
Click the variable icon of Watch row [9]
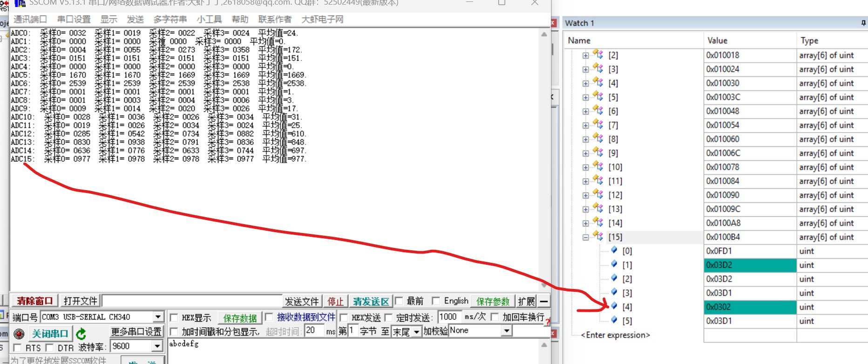tap(598, 152)
